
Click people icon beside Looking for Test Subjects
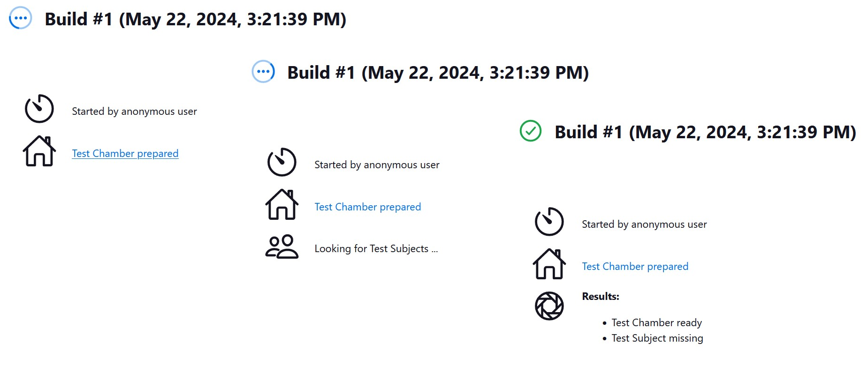pos(282,247)
